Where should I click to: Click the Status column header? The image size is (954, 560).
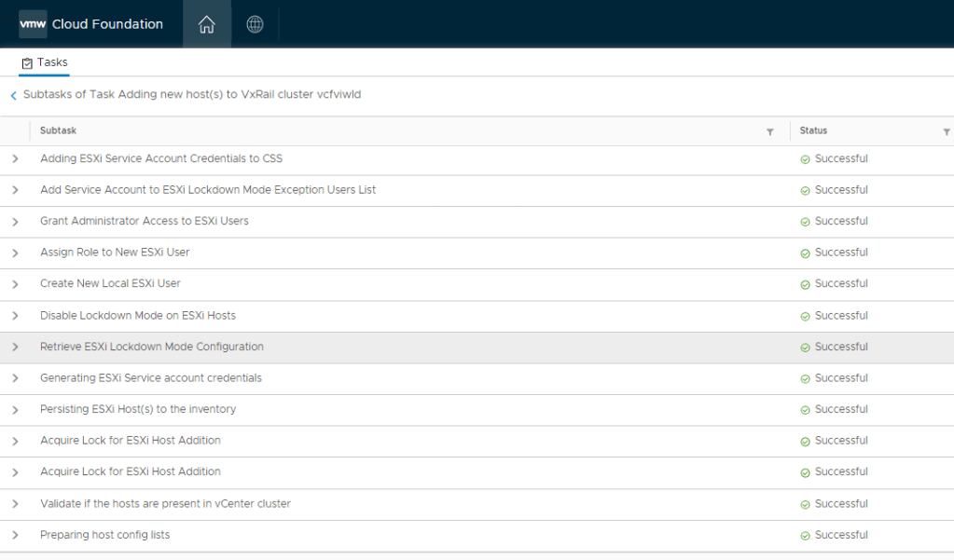(x=813, y=131)
